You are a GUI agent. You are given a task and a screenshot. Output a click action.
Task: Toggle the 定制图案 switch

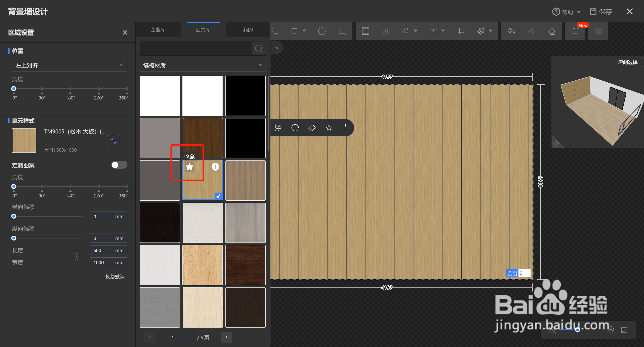pos(119,165)
